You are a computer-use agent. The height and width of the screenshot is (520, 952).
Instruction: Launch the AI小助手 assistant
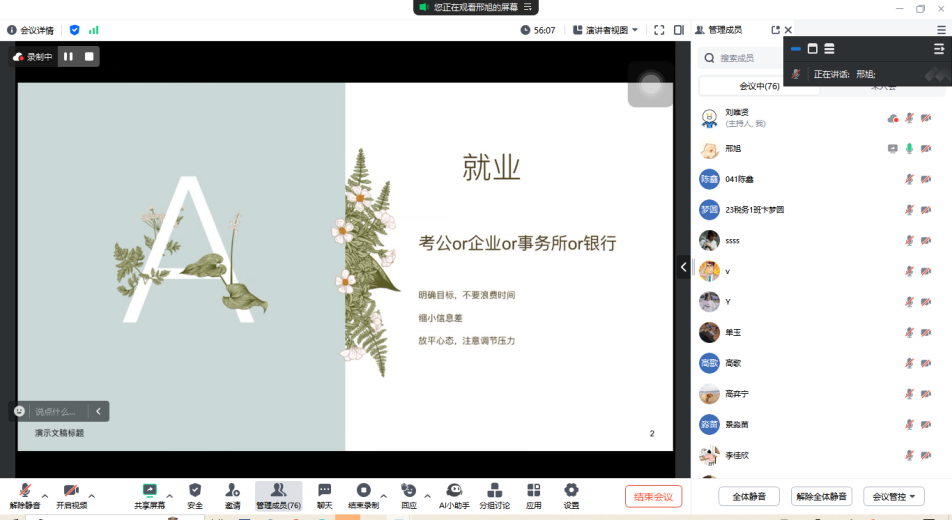click(453, 494)
